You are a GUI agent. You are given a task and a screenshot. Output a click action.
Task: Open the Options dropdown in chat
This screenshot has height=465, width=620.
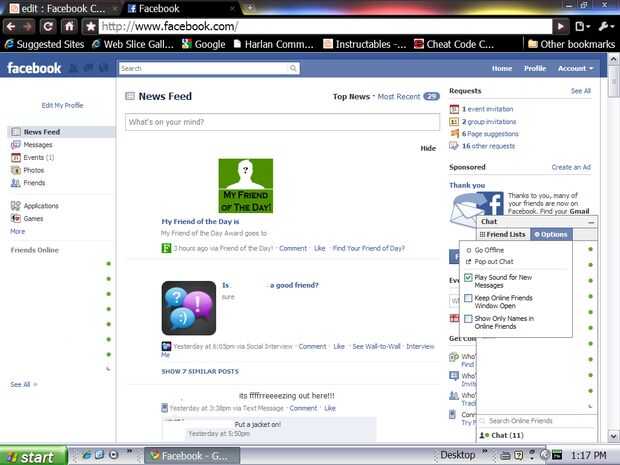[x=550, y=234]
